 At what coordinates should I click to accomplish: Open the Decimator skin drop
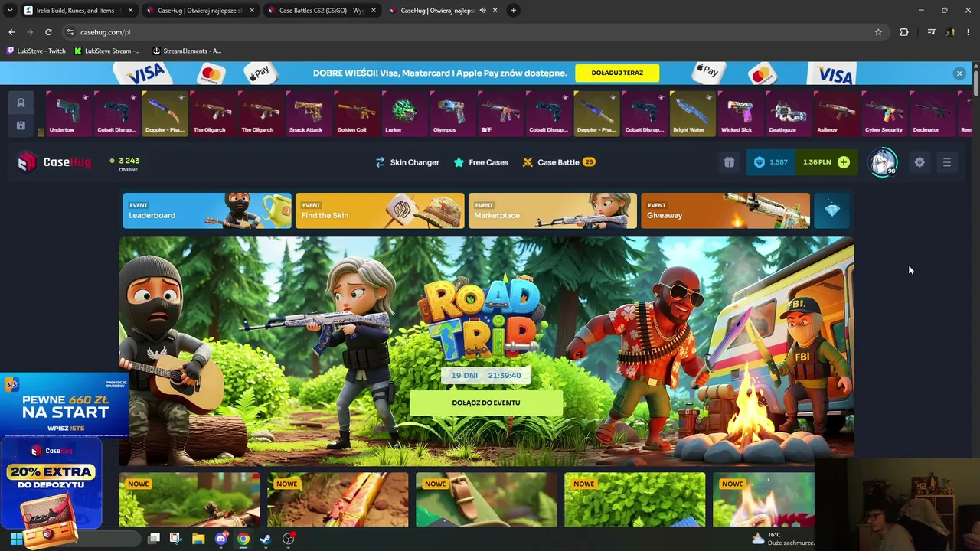[x=931, y=113]
